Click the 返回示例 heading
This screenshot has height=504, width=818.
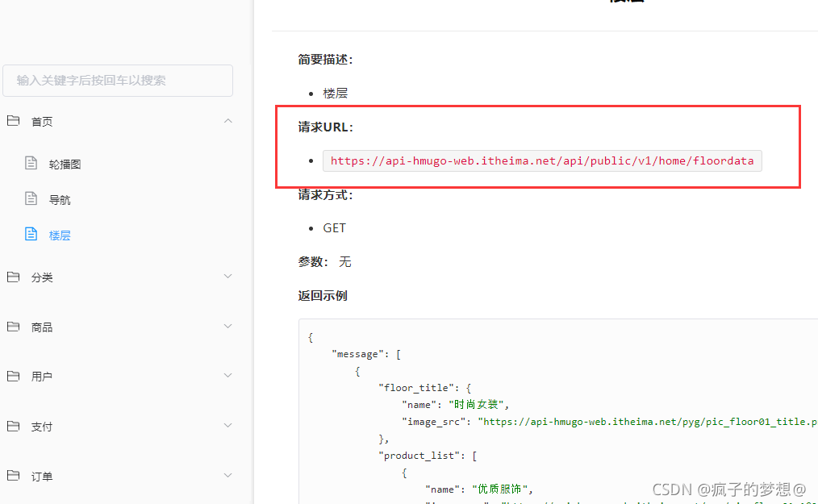click(x=323, y=296)
